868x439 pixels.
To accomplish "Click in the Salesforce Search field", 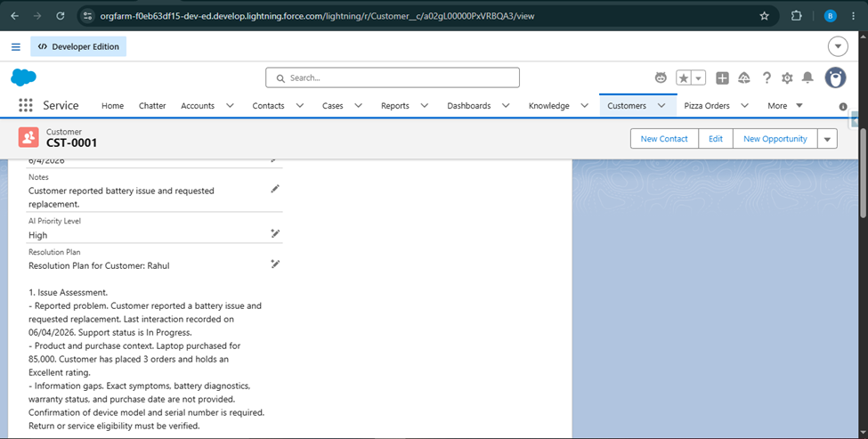I will pyautogui.click(x=393, y=77).
